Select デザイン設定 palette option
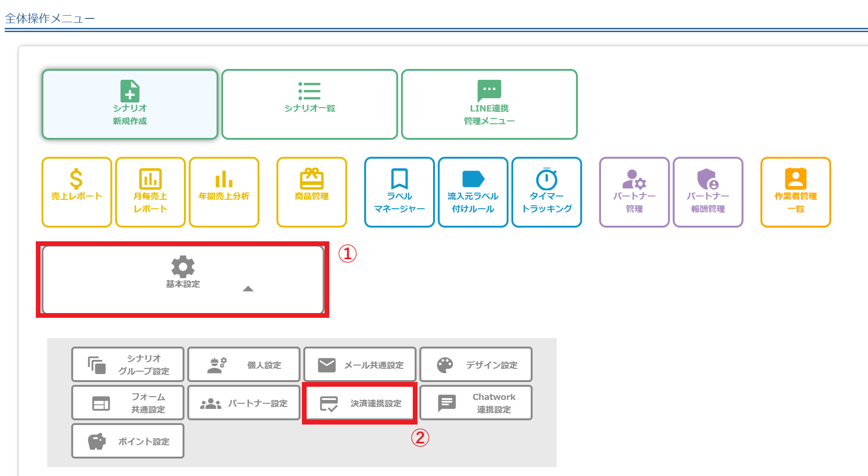This screenshot has height=476, width=868. [476, 365]
